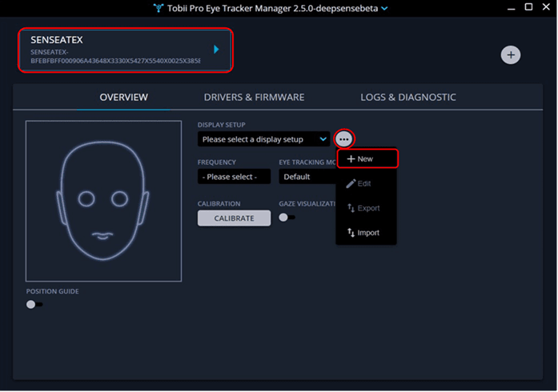Image resolution: width=558 pixels, height=392 pixels.
Task: Click the Tobii logo in title bar
Action: pos(159,8)
